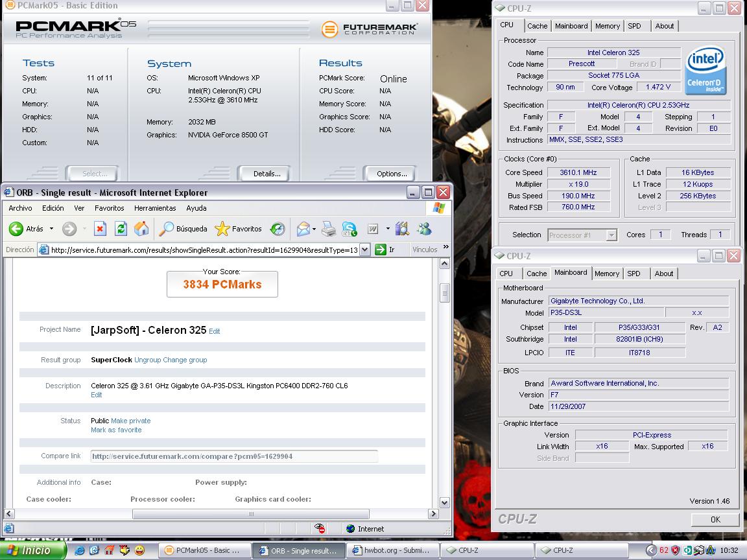
Task: Click the compare link text field
Action: point(234,456)
